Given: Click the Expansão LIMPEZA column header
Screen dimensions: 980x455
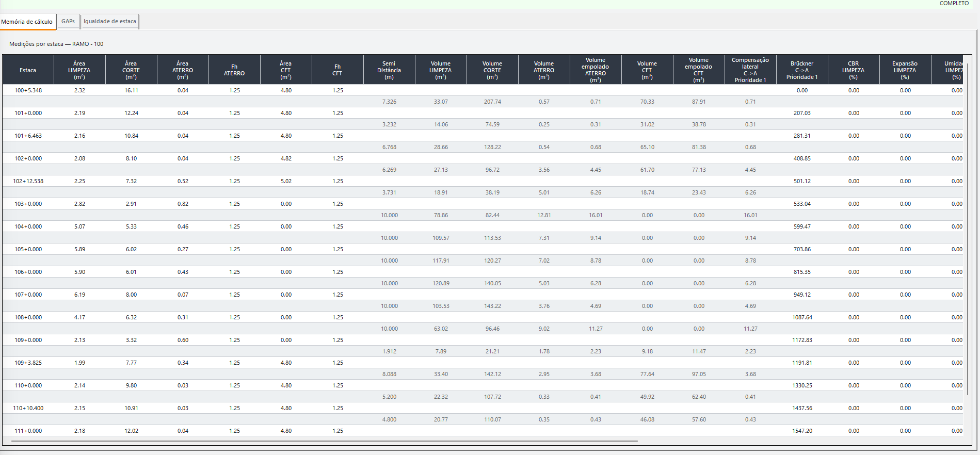Looking at the screenshot, I should pyautogui.click(x=905, y=70).
